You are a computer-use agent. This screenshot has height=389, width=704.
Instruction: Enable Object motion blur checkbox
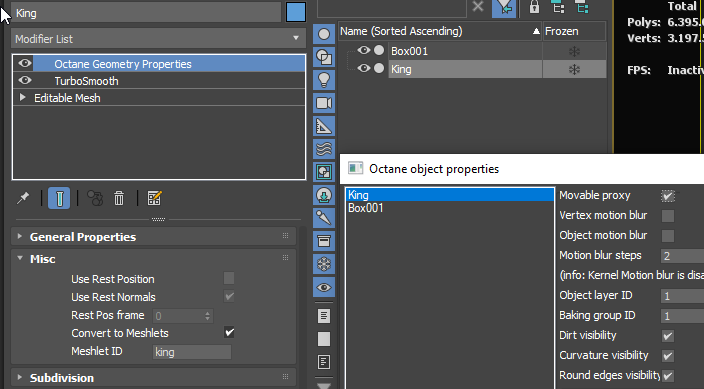[x=668, y=235]
